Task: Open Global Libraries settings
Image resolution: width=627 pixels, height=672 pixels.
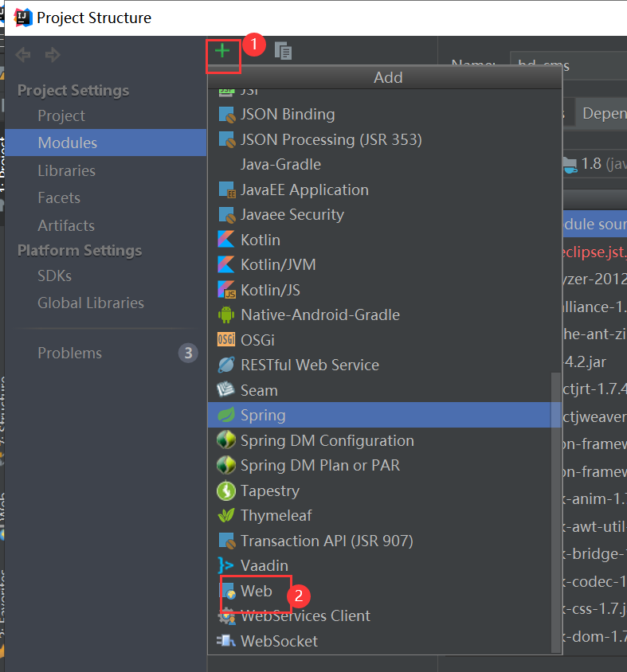Action: click(x=105, y=303)
